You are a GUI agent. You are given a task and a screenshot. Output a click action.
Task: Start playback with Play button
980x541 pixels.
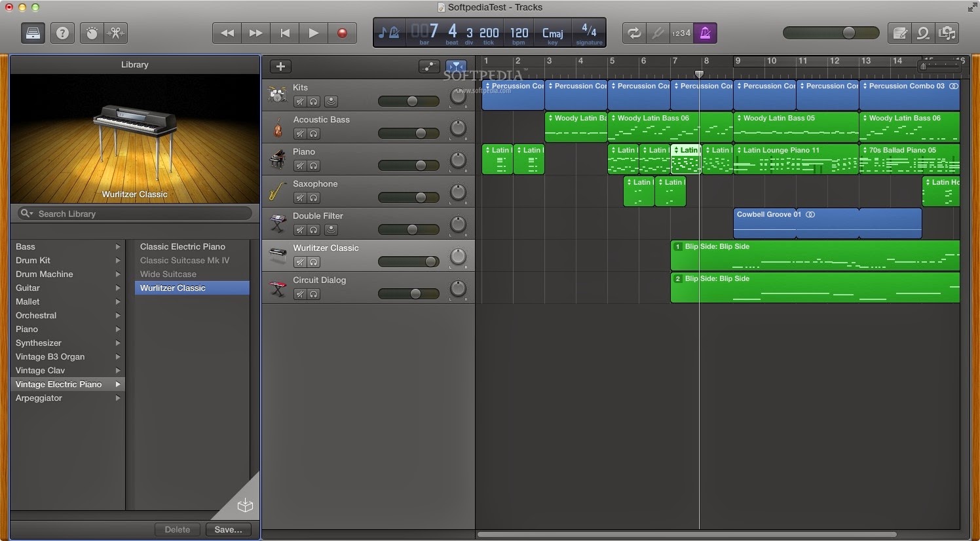point(314,33)
